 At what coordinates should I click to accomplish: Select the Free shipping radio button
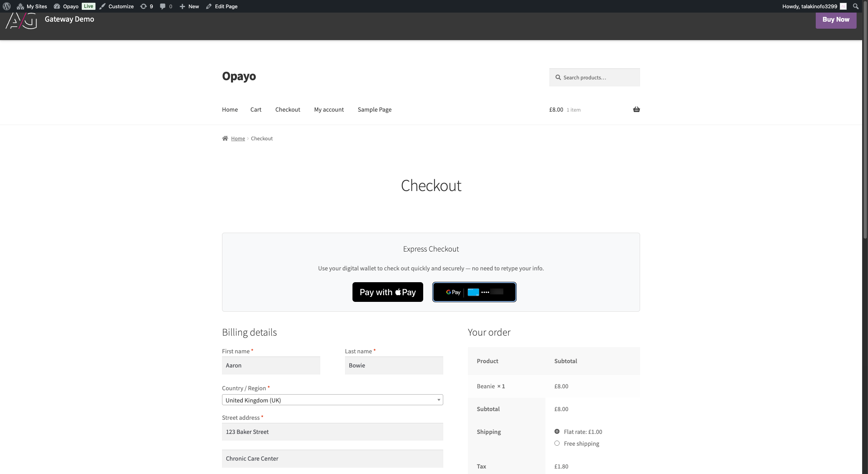[557, 443]
